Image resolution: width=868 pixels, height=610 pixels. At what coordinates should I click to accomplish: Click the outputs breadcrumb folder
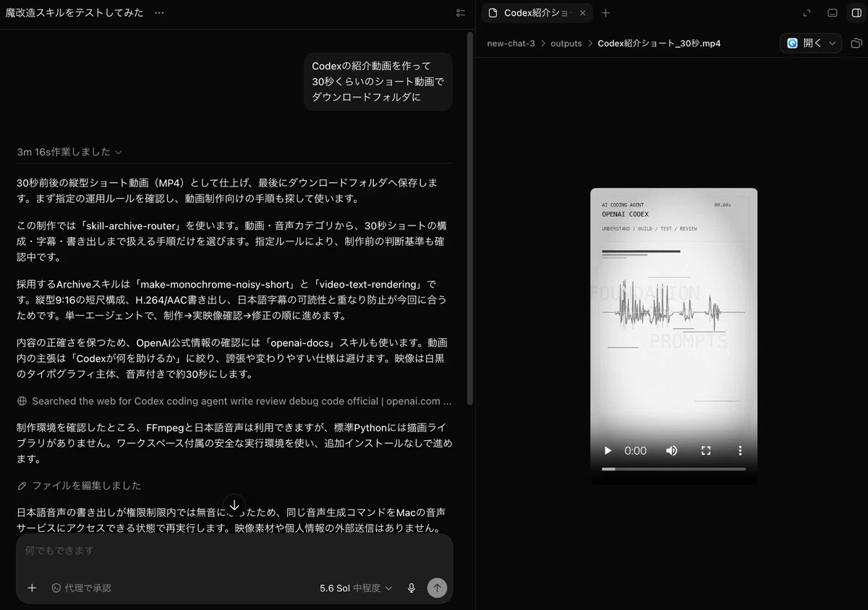(566, 43)
